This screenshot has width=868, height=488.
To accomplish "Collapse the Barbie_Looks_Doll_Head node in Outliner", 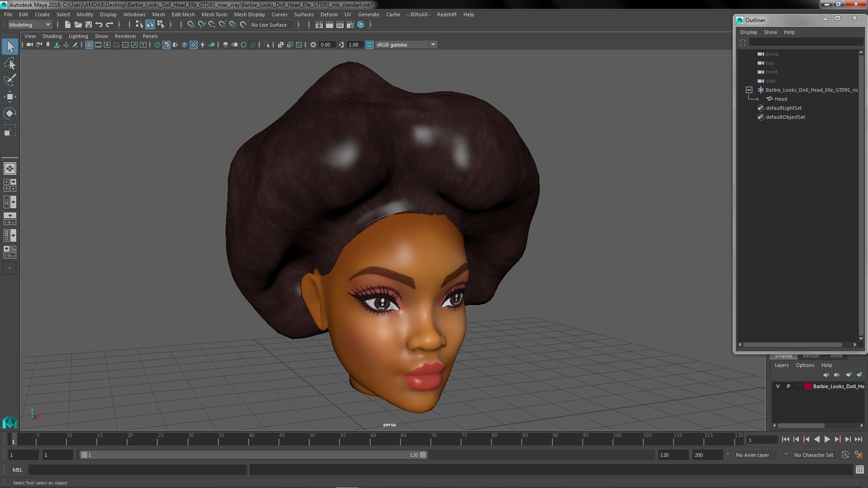I will [x=749, y=90].
